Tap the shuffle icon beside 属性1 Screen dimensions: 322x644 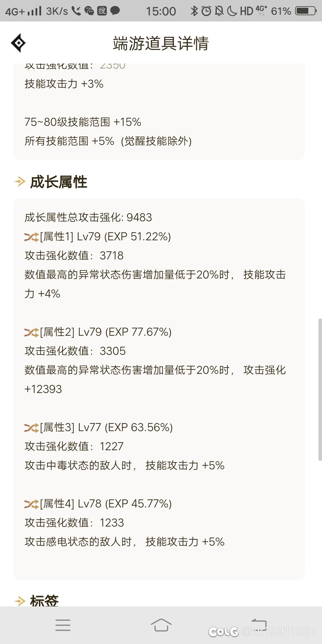[32, 237]
